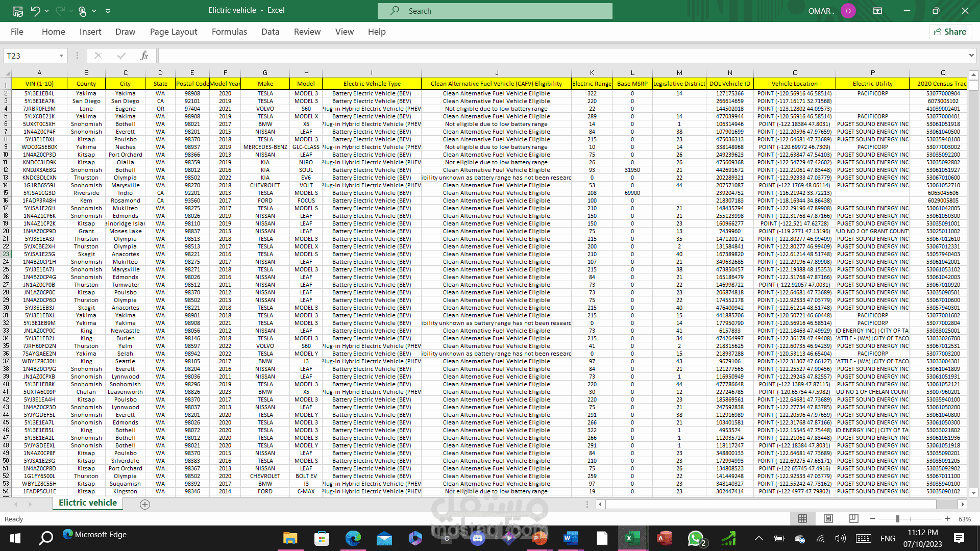Image resolution: width=980 pixels, height=551 pixels.
Task: Open the Name Box dropdown arrow
Action: click(61, 56)
